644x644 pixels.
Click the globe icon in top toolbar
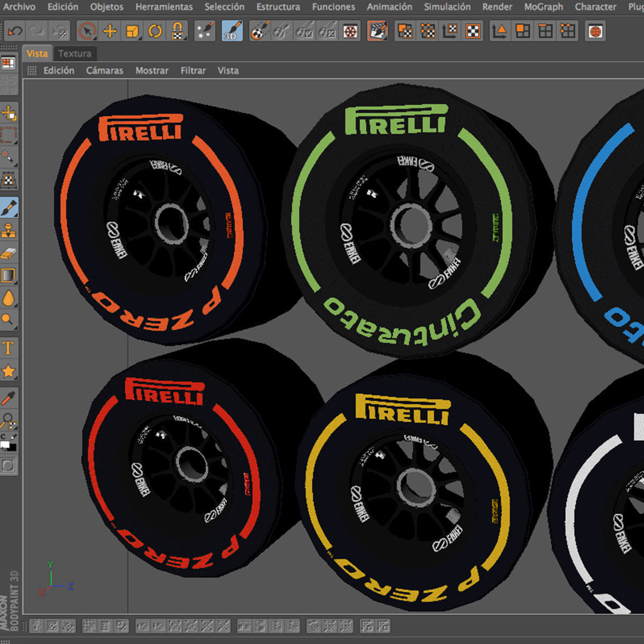pyautogui.click(x=595, y=32)
